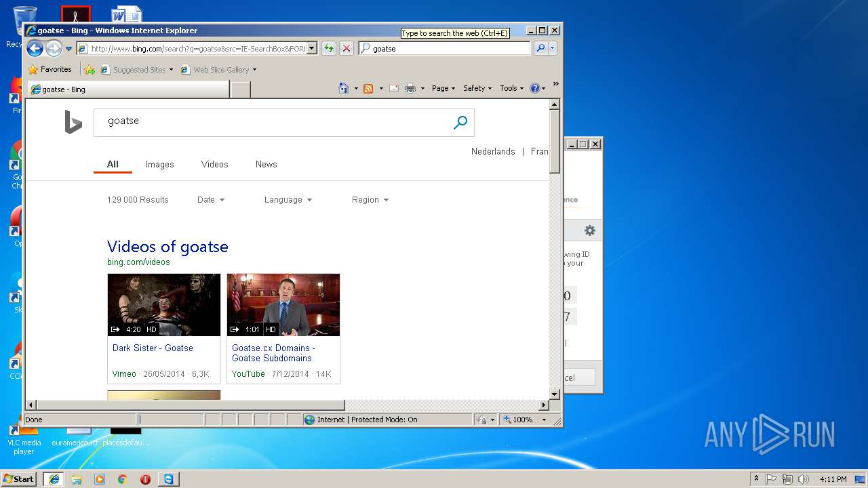This screenshot has width=868, height=488.
Task: Open the Safety menu
Action: [477, 88]
